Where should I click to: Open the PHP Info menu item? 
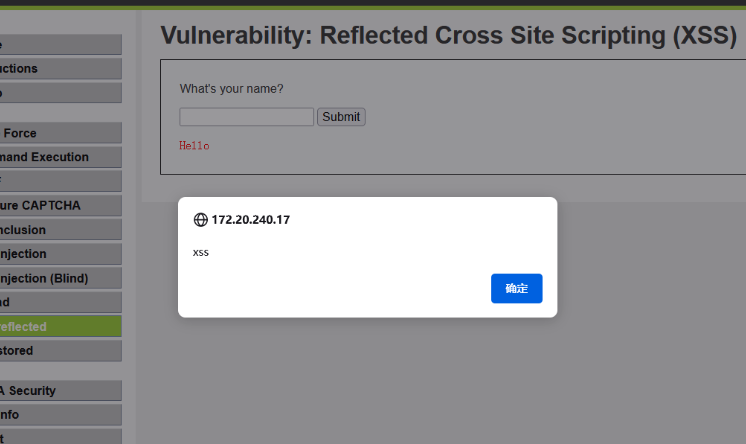(60, 414)
